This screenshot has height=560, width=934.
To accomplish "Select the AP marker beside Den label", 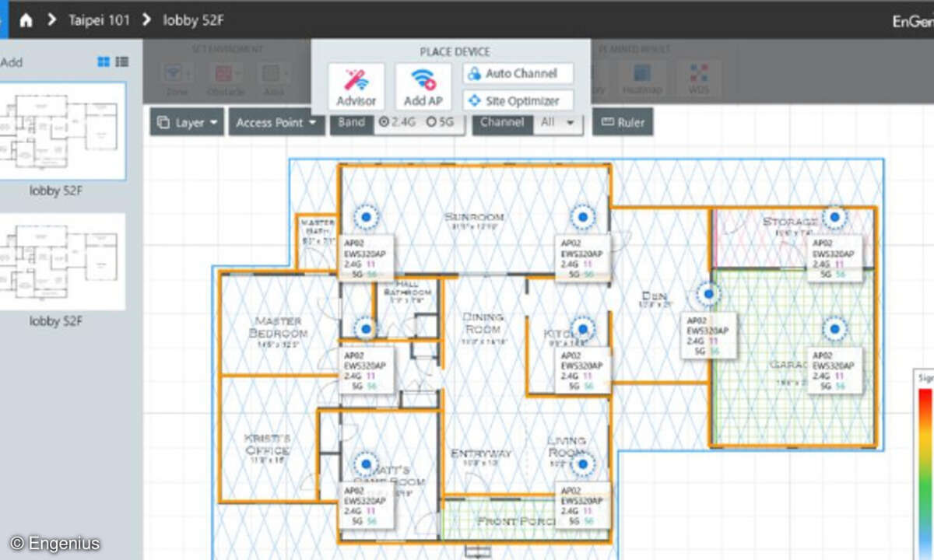I will (708, 294).
